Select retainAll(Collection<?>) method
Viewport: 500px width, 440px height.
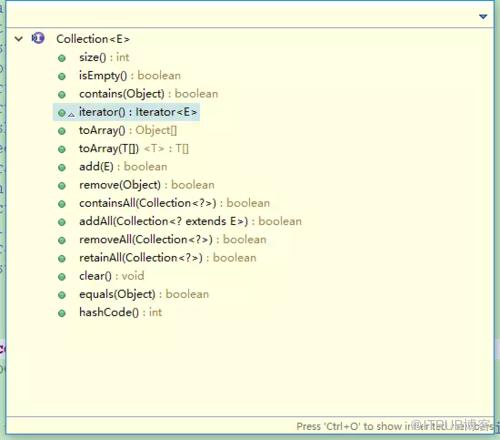168,258
